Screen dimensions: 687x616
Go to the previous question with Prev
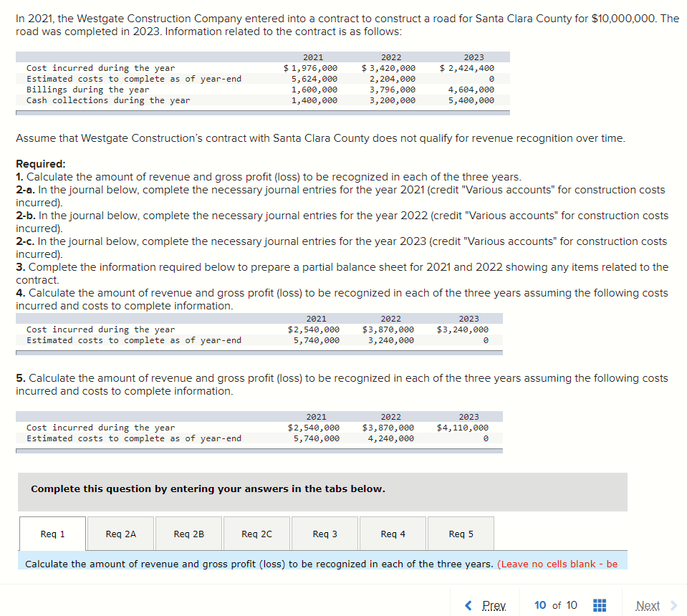pos(494,605)
